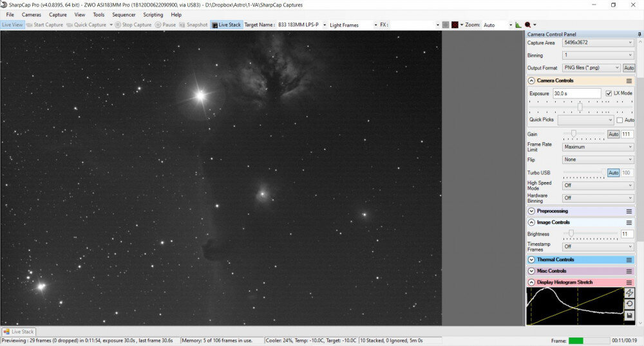Toggle the Turbo USB Auto button
644x346 pixels.
click(x=613, y=172)
